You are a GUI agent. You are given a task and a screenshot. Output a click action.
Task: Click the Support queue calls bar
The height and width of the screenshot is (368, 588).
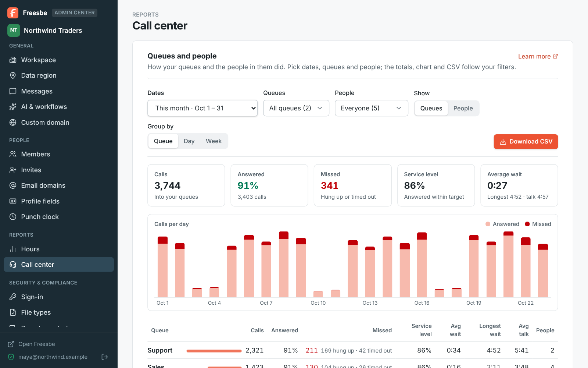coord(214,351)
